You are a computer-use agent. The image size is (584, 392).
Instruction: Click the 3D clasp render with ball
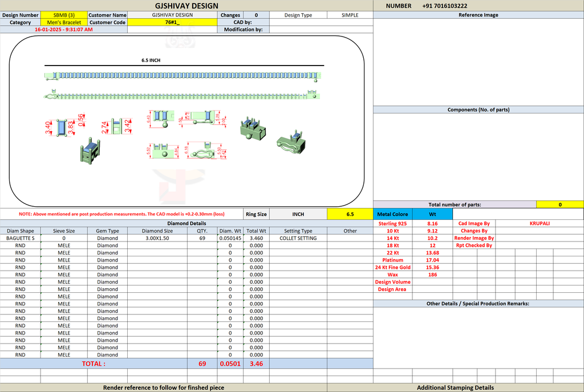pyautogui.click(x=253, y=128)
